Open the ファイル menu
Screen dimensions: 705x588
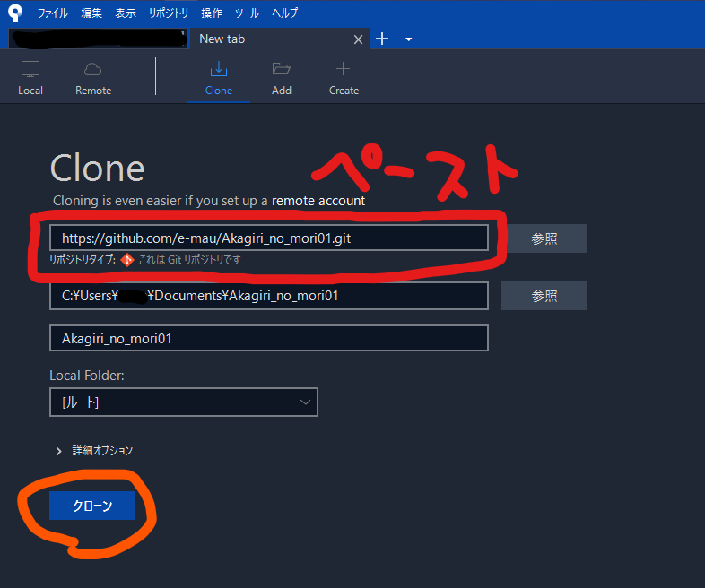coord(52,13)
